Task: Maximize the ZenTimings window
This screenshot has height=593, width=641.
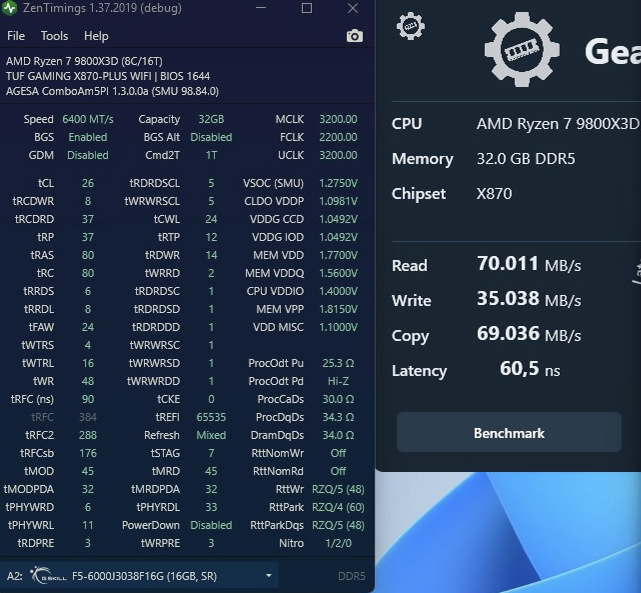Action: tap(307, 8)
